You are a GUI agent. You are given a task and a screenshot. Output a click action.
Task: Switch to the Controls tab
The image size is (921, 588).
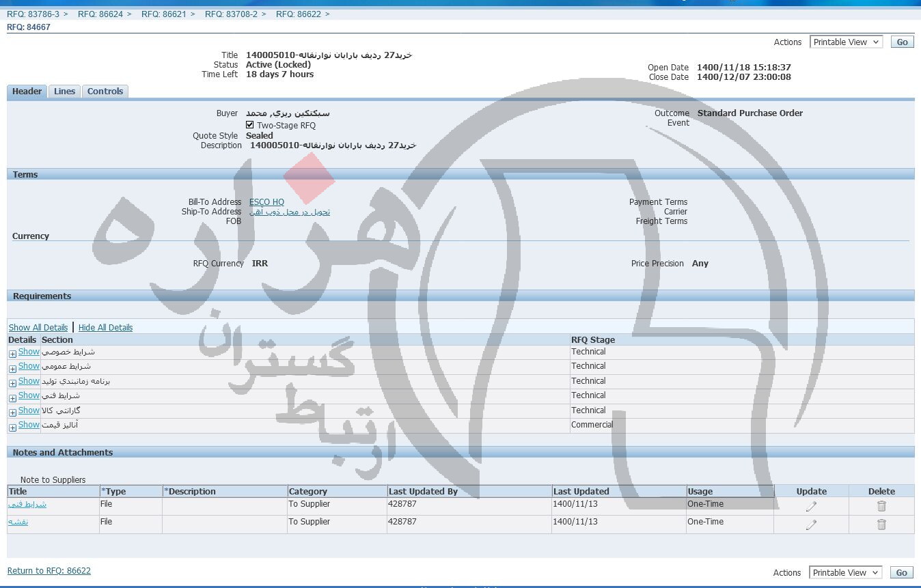coord(105,92)
